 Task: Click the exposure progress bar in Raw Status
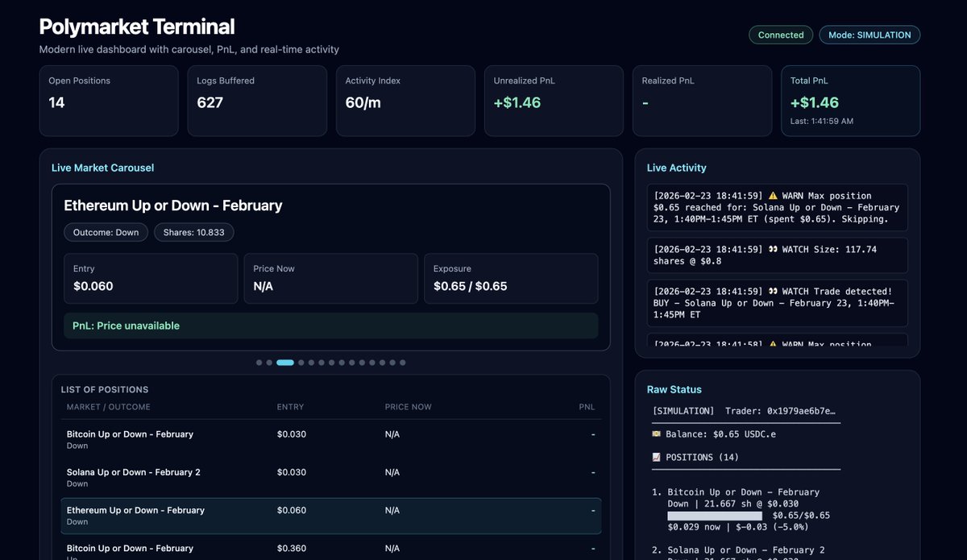[x=715, y=516]
